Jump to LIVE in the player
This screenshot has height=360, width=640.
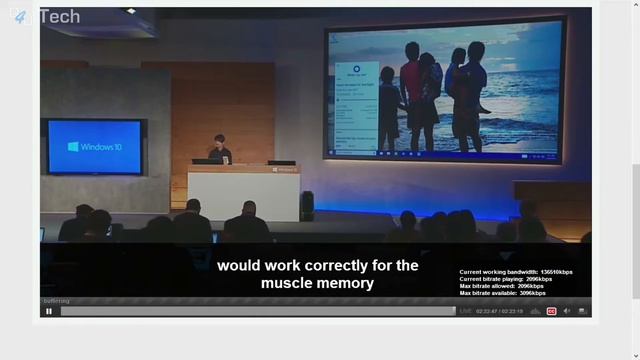(465, 311)
